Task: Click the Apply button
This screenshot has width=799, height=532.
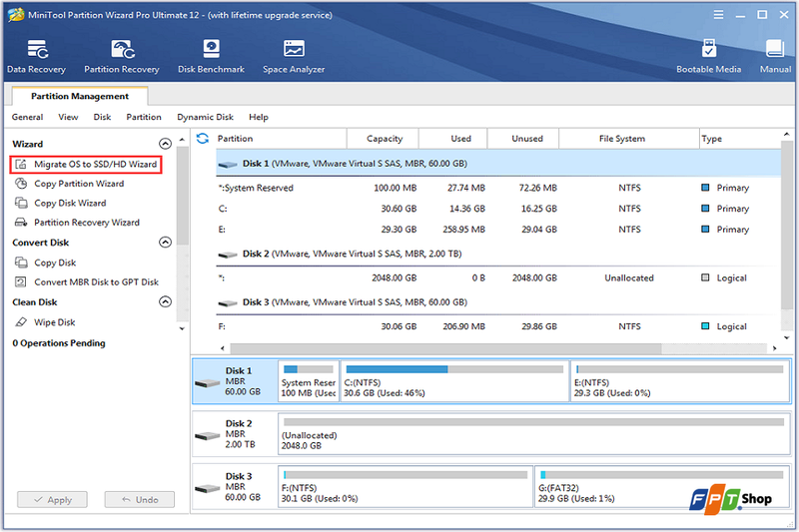Action: (53, 499)
